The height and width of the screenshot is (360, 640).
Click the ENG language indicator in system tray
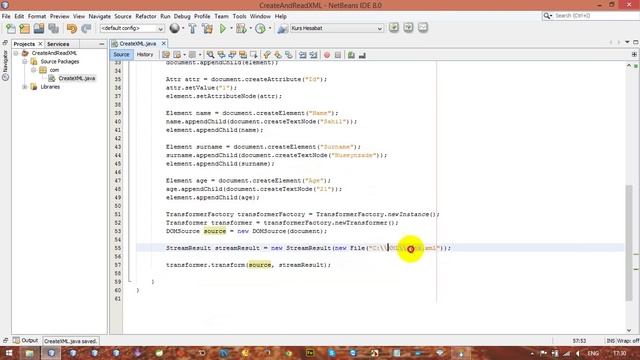click(x=593, y=353)
